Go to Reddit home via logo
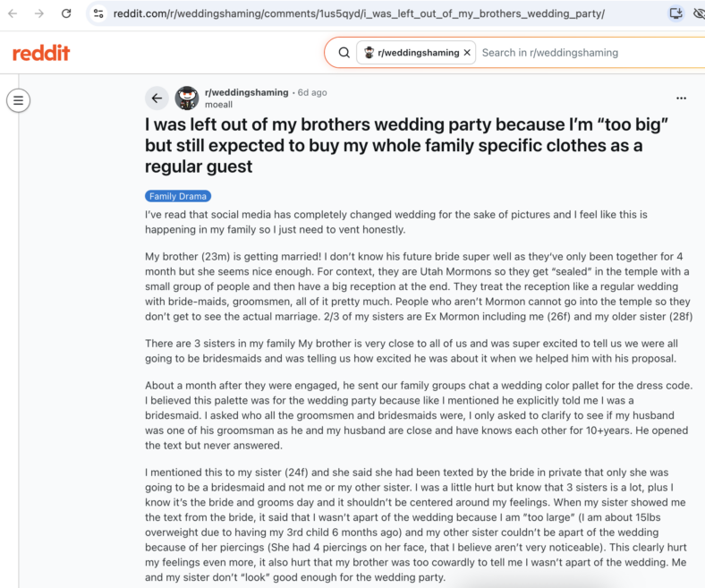 coord(41,53)
